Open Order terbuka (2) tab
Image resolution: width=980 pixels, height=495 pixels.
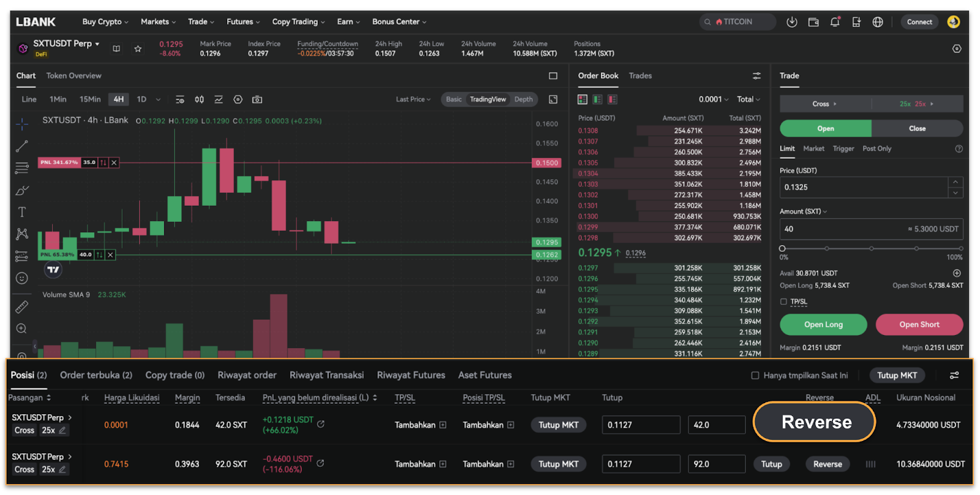click(96, 375)
